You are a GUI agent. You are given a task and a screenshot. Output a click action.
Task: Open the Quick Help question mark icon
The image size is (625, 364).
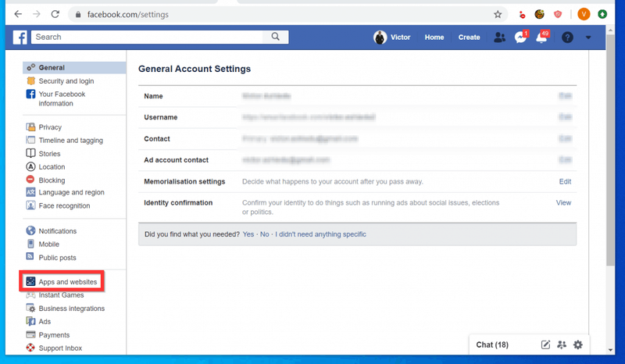pos(567,37)
